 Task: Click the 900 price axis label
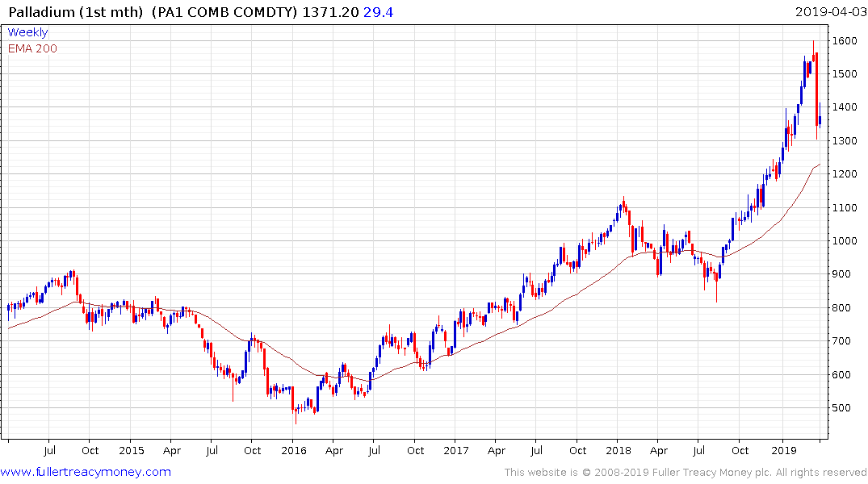[x=841, y=274]
